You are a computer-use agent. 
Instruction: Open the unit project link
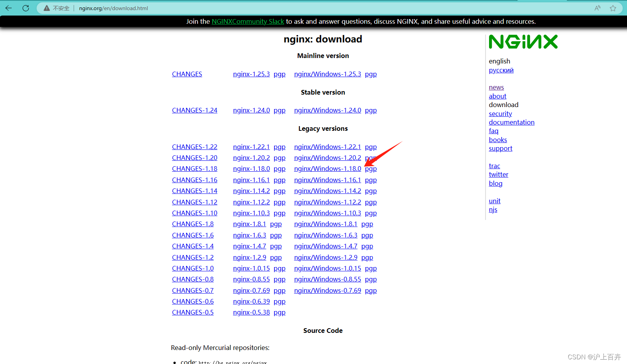495,201
